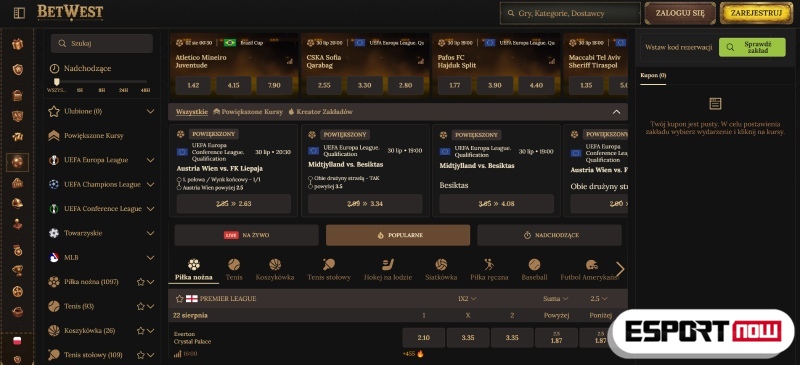This screenshot has width=800, height=365.
Task: Open the highlighted sports ball sidebar icon
Action: pos(18,162)
